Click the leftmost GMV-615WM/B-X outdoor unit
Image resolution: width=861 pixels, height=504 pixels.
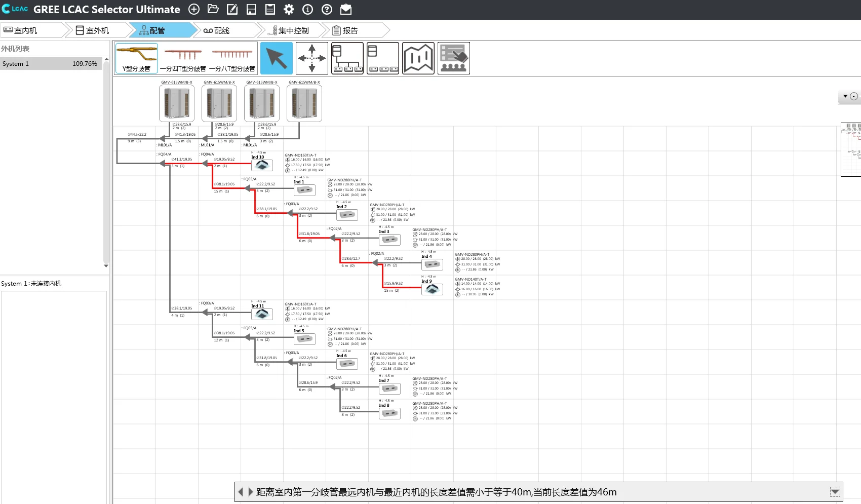click(x=177, y=103)
